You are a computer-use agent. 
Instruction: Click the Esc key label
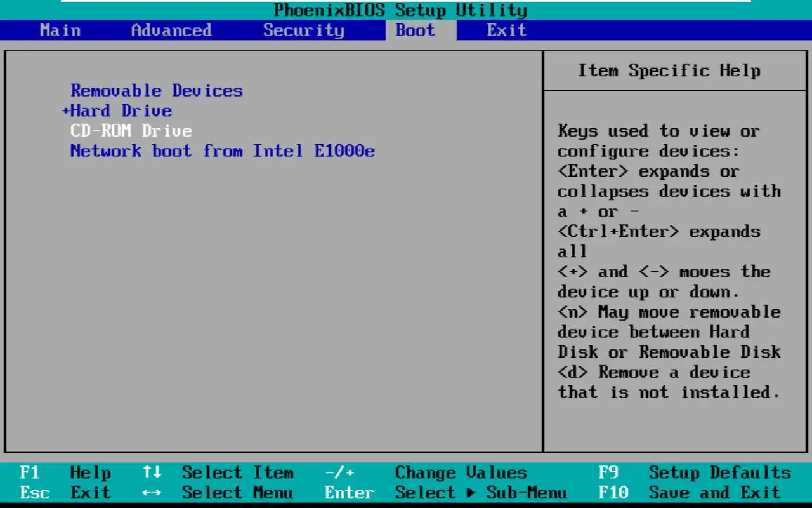tap(35, 492)
